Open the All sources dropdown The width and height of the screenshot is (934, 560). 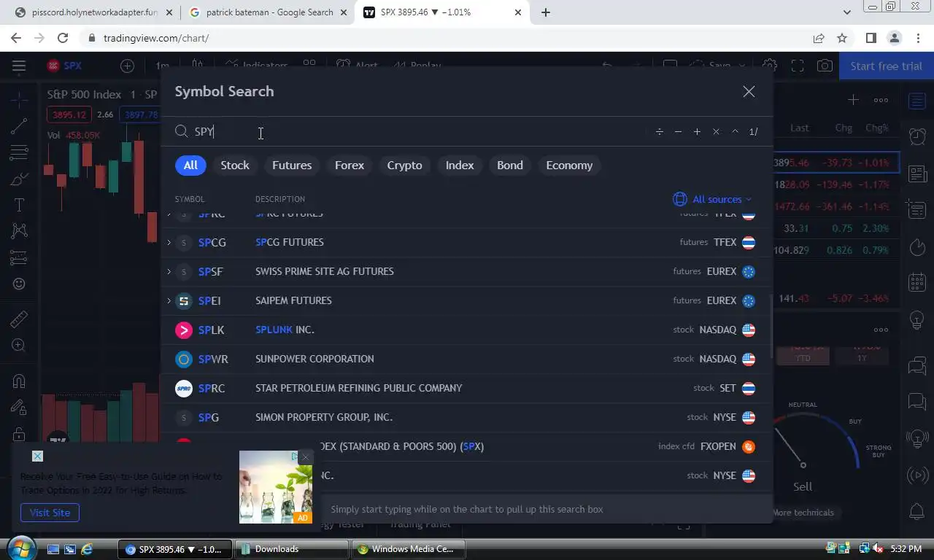tap(712, 199)
